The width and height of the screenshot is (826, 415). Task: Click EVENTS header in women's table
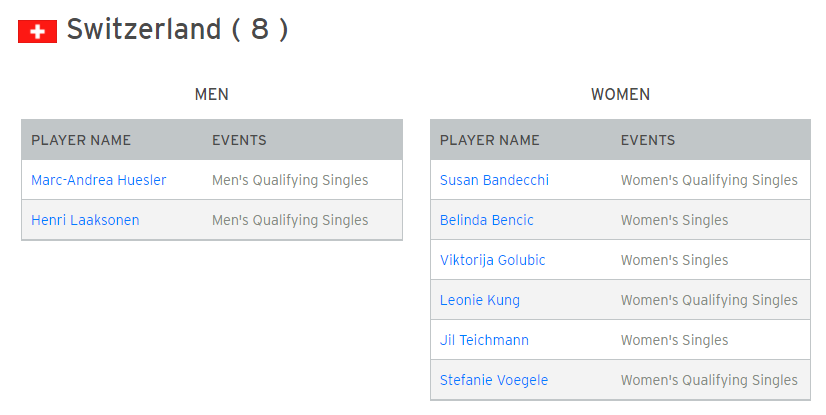click(648, 140)
